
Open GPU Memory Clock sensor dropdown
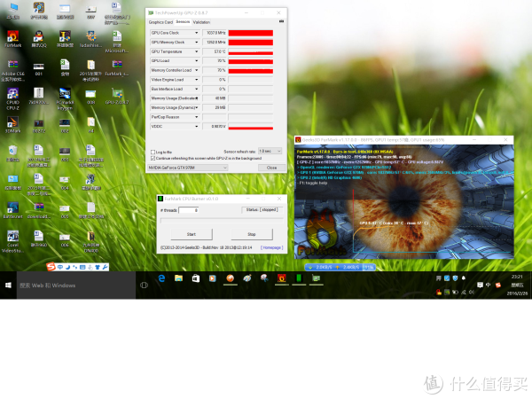click(197, 42)
